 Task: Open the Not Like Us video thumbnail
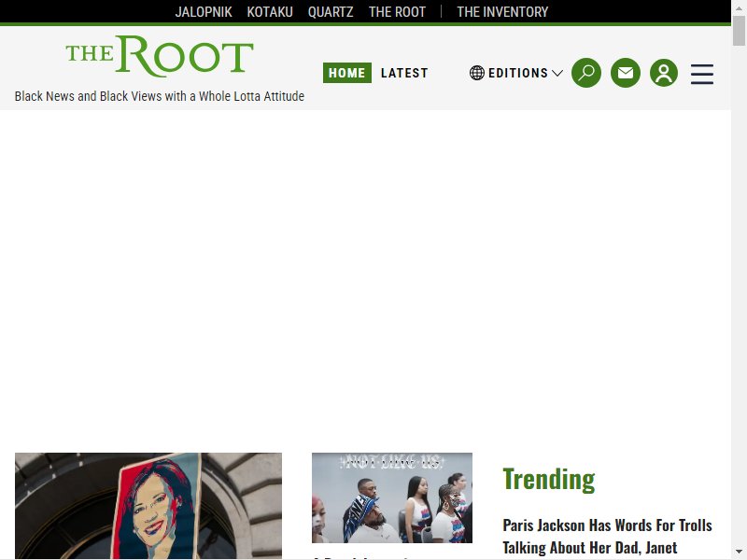392,497
